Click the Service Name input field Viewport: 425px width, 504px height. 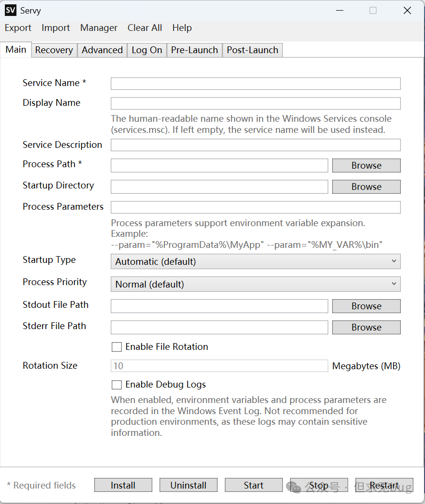255,84
